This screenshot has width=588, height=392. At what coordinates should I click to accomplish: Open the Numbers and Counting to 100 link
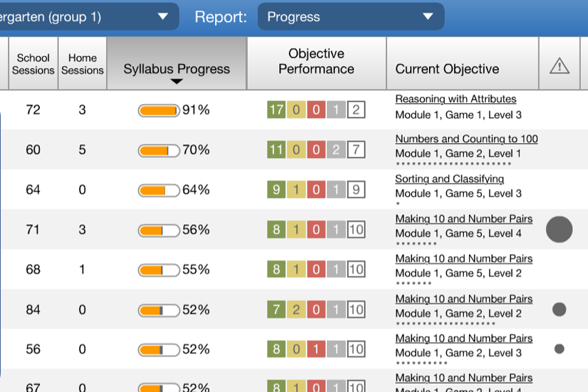tap(466, 139)
